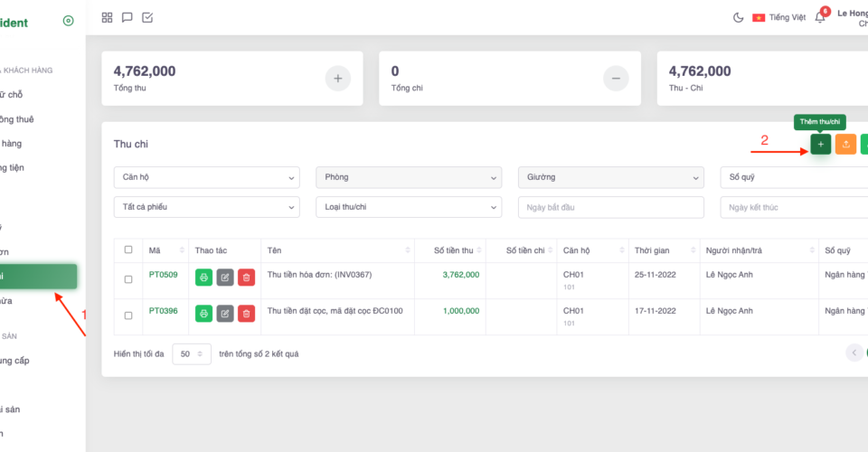
Task: Click the green Thêm thu/chi plus button
Action: [820, 145]
